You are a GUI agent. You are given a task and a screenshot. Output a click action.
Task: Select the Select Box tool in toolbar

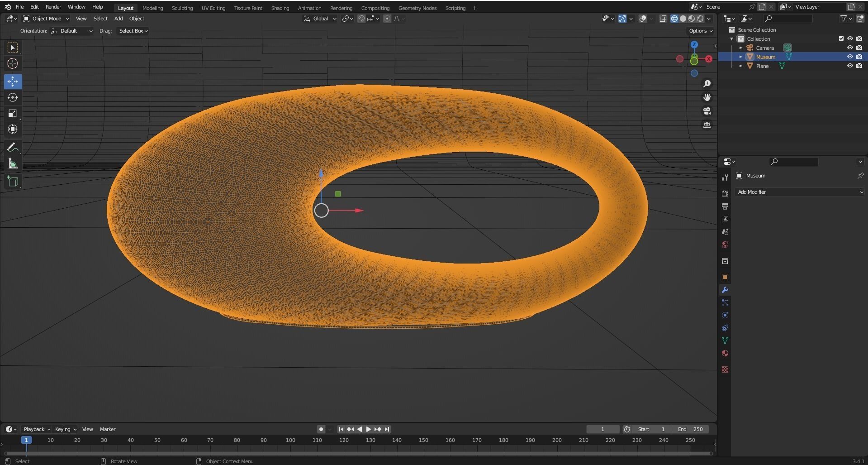tap(13, 48)
